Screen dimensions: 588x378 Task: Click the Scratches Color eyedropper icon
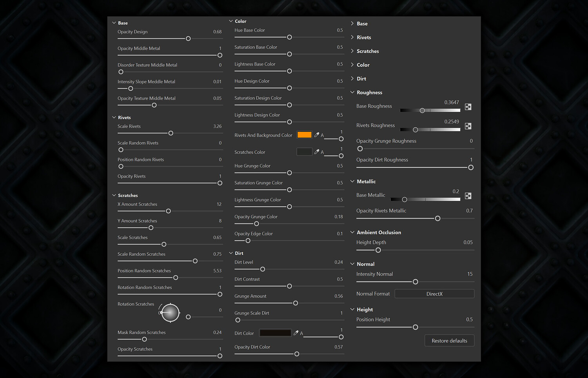tap(317, 152)
